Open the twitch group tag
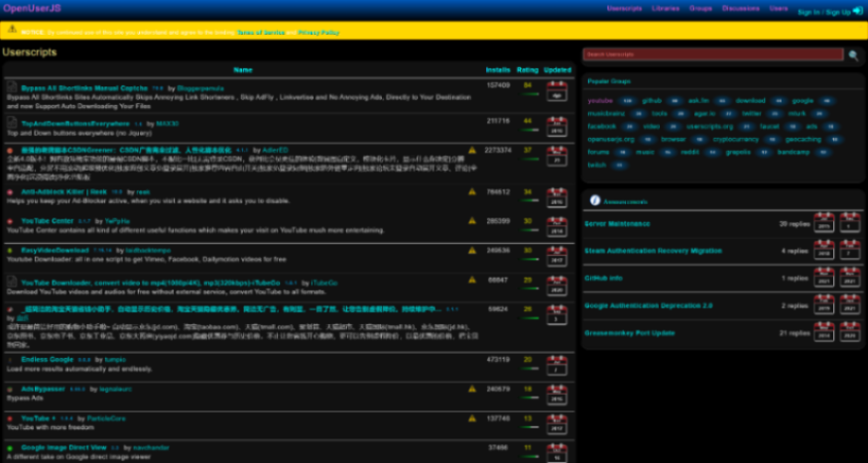 click(597, 165)
